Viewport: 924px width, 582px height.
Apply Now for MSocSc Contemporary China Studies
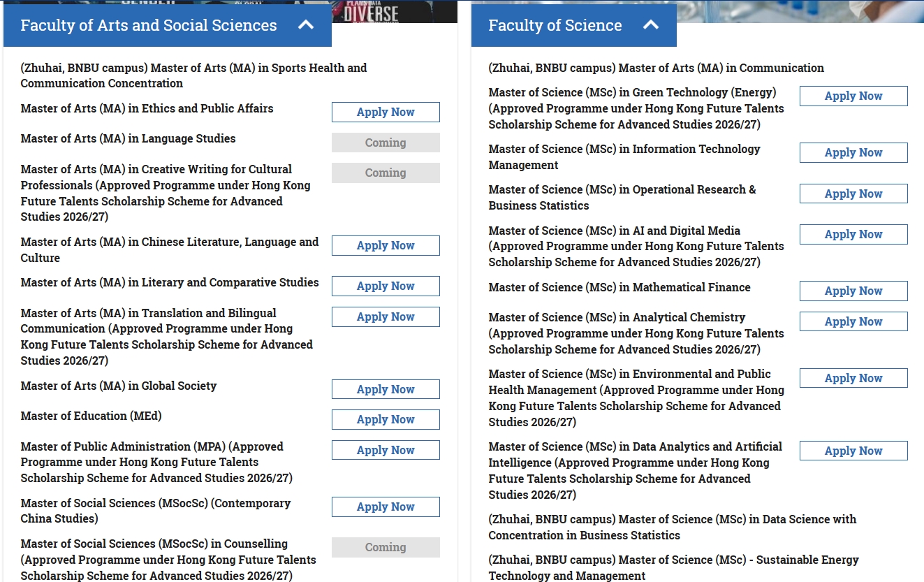tap(386, 507)
